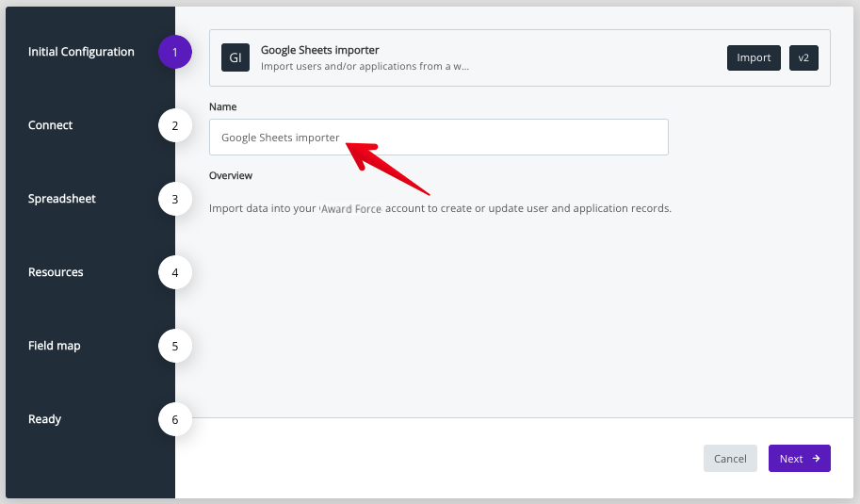Click the step 3 circle
860x504 pixels.
point(175,199)
